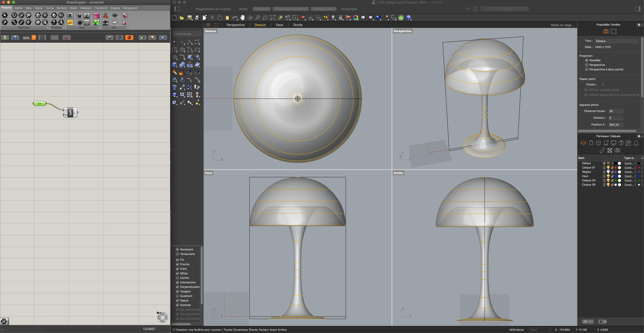Open the notifications bell panel icon
The image size is (644, 333).
click(636, 143)
